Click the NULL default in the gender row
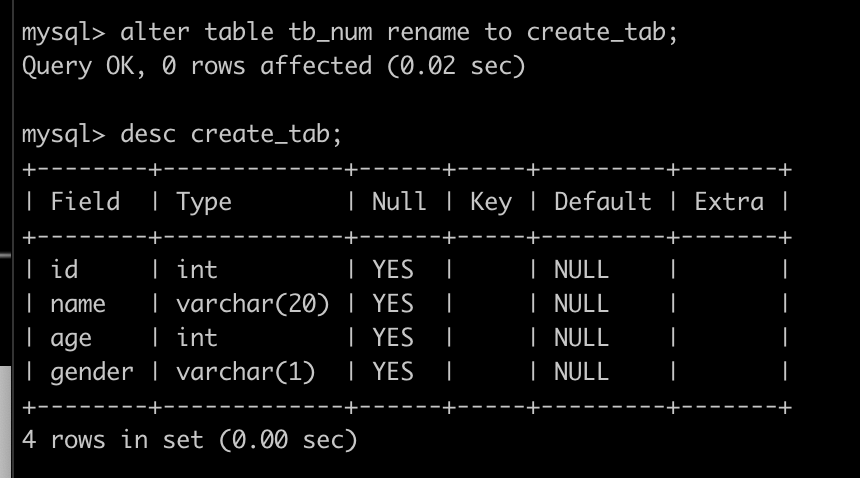 coord(581,372)
